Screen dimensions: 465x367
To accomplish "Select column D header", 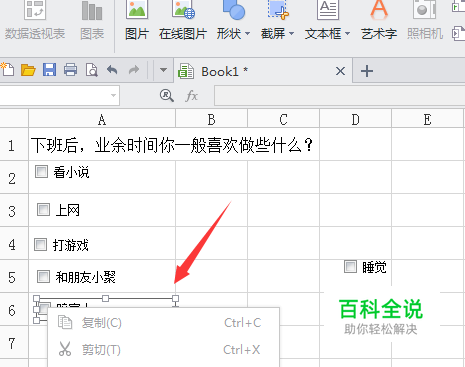I will coord(355,119).
